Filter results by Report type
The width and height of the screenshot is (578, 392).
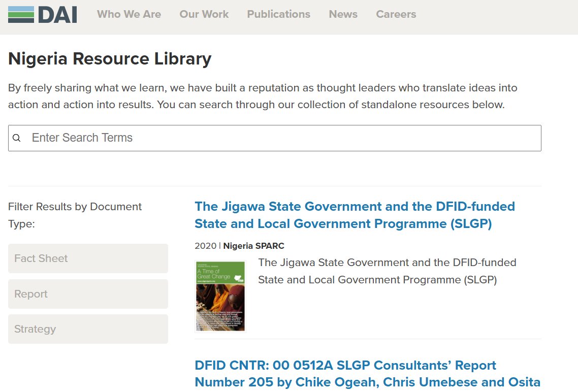click(x=88, y=294)
